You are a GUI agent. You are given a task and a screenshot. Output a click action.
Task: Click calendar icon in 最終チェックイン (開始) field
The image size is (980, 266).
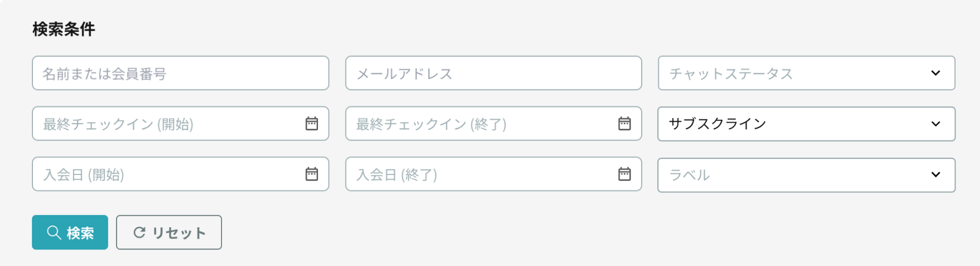pos(312,123)
